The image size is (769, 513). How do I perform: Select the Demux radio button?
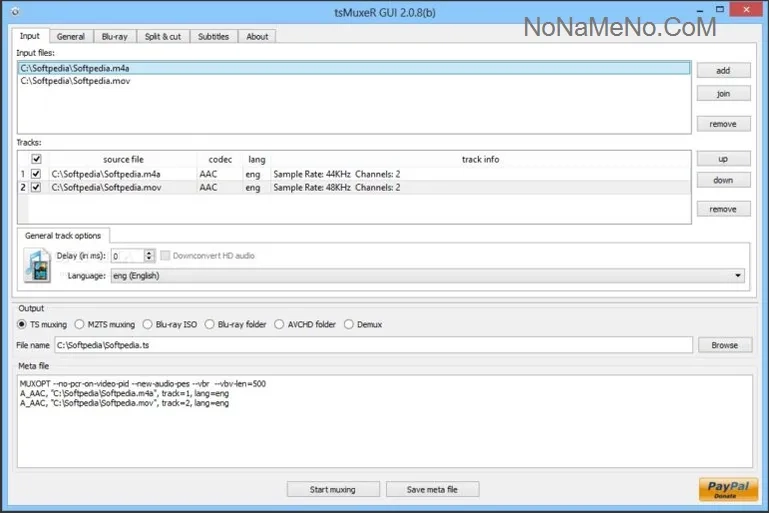click(x=349, y=324)
